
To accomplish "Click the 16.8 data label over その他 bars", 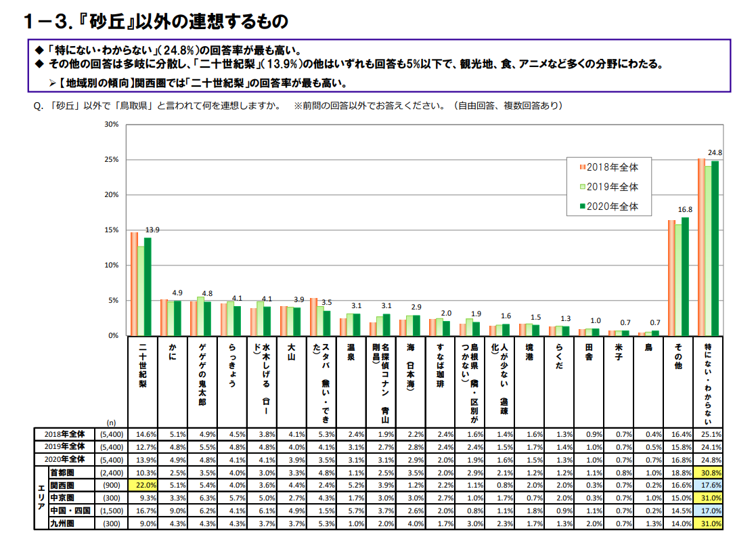I will 685,210.
